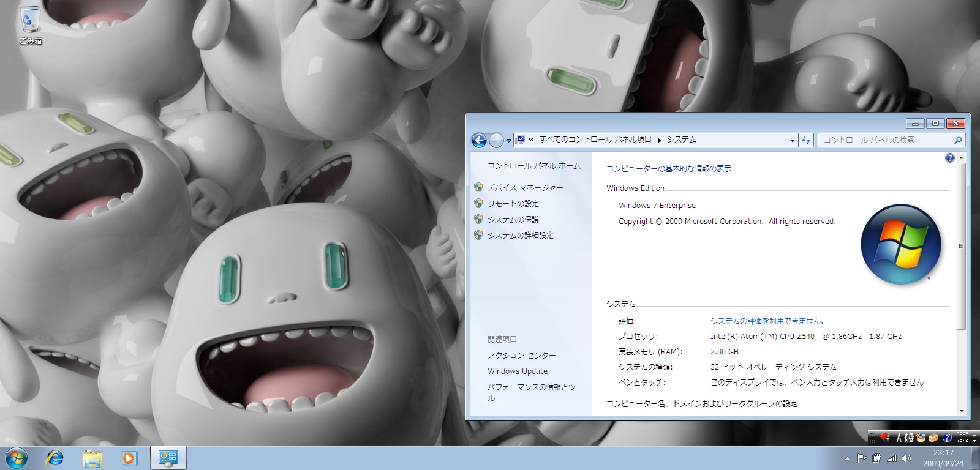980x470 pixels.
Task: Open the recent pages dropdown arrow
Action: (x=508, y=141)
